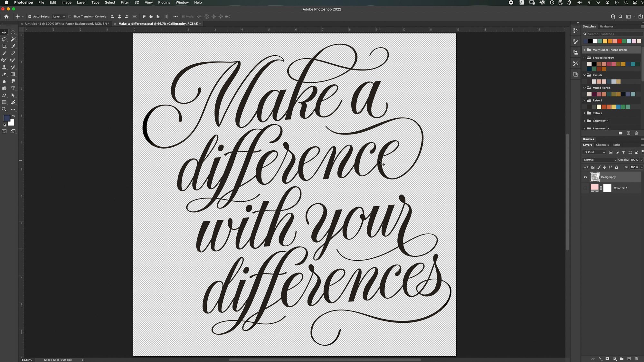Screen dimensions: 644x362
Task: Open the Normal blend mode dropdown
Action: [x=599, y=160]
